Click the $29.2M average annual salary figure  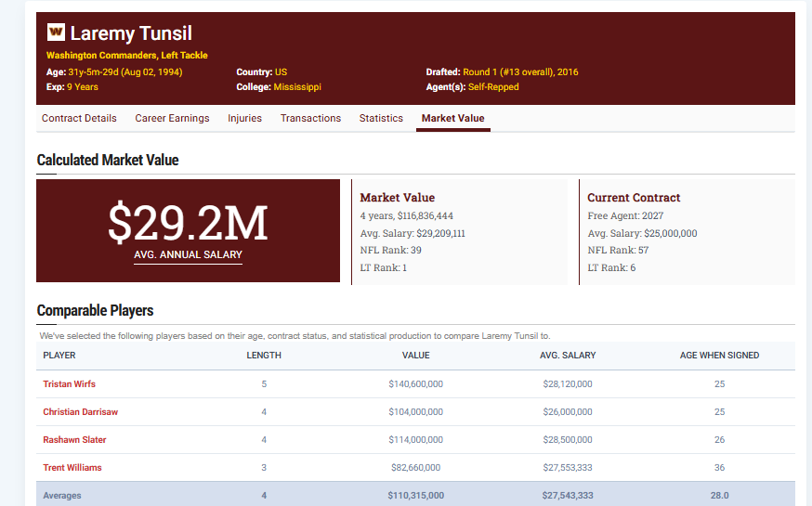click(x=188, y=223)
